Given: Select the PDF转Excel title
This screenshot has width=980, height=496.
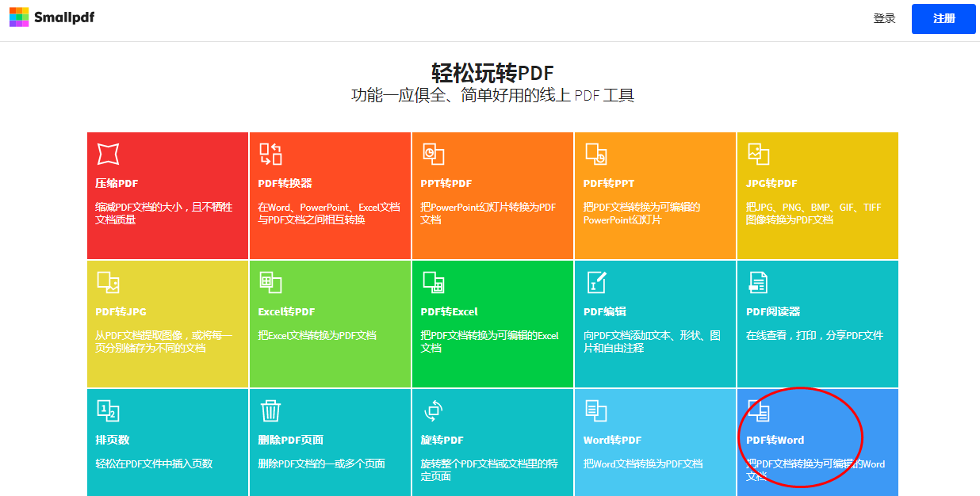Looking at the screenshot, I should [449, 312].
